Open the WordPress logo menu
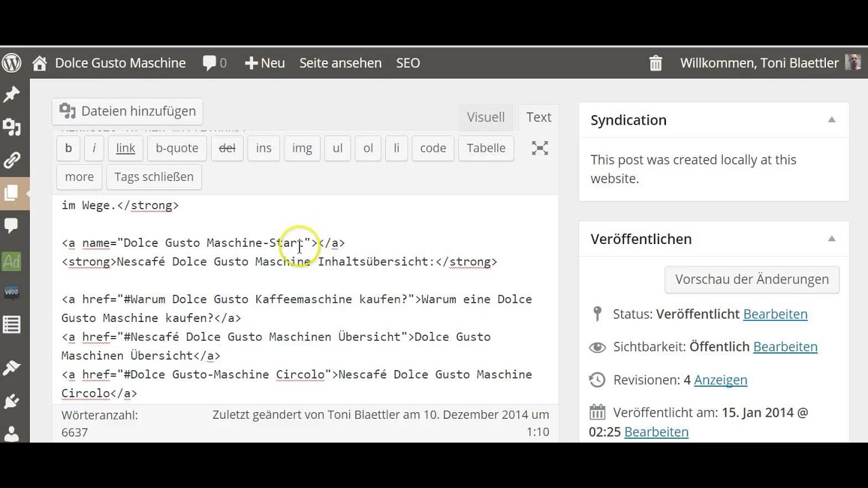 tap(12, 63)
